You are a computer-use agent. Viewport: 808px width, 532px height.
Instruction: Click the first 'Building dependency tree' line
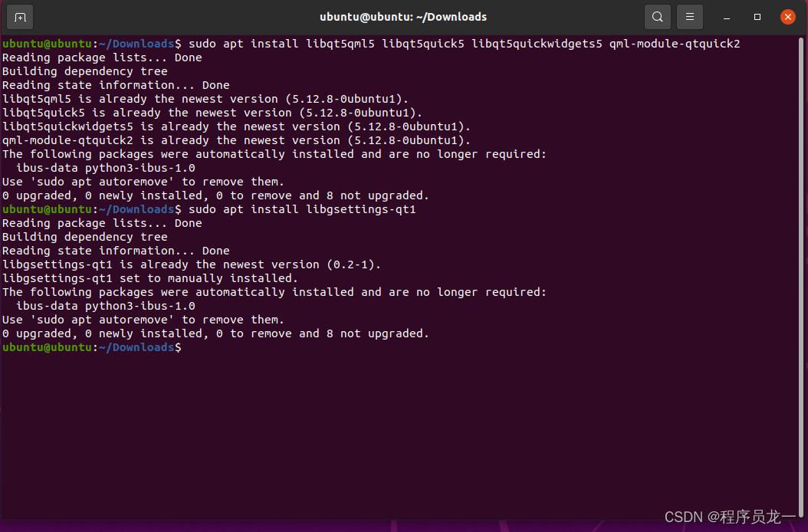click(x=85, y=71)
